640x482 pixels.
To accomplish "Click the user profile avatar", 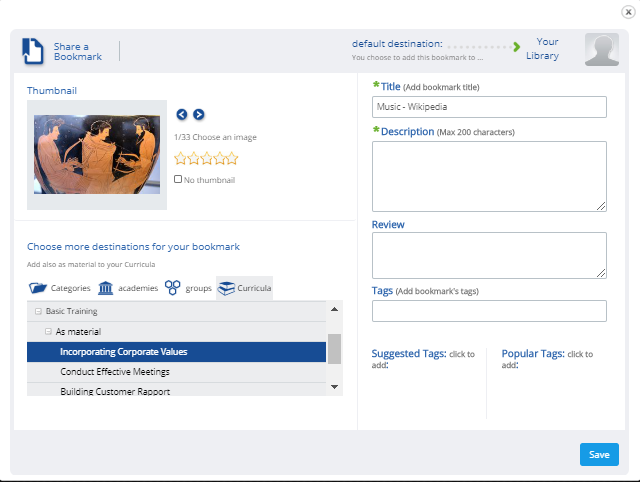I will [x=602, y=49].
